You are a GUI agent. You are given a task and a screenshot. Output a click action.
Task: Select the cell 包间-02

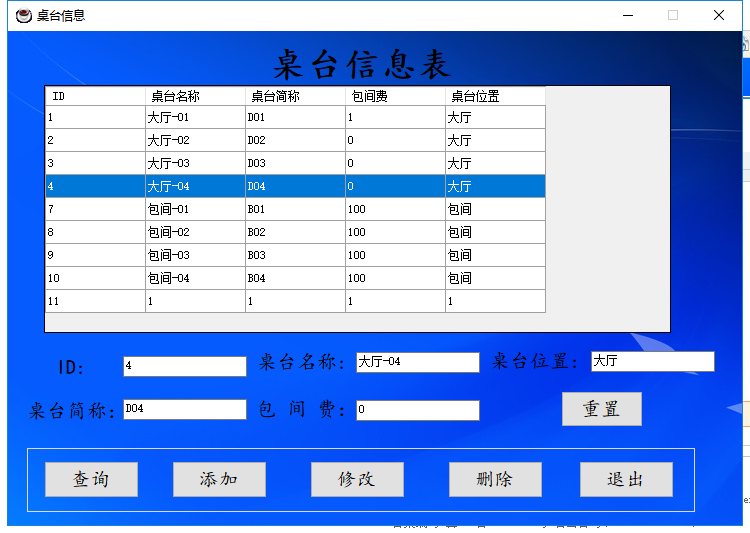tap(195, 232)
